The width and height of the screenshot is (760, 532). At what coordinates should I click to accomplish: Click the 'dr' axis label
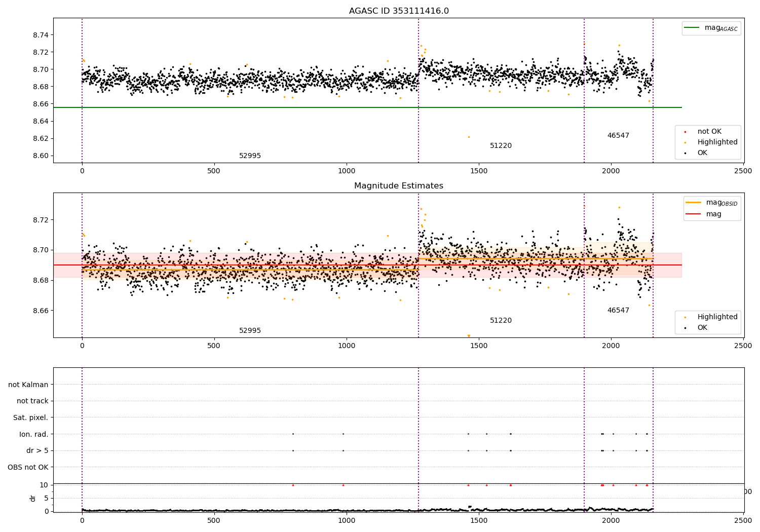click(x=33, y=498)
